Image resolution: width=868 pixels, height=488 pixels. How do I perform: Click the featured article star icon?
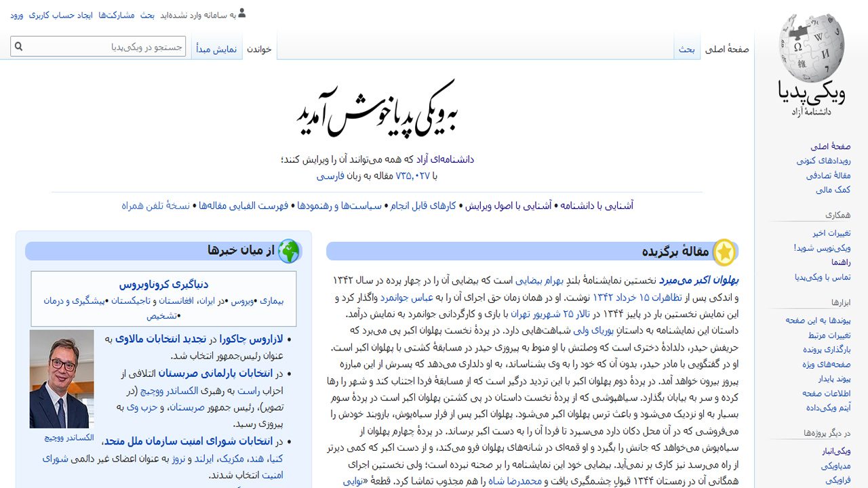pyautogui.click(x=724, y=252)
